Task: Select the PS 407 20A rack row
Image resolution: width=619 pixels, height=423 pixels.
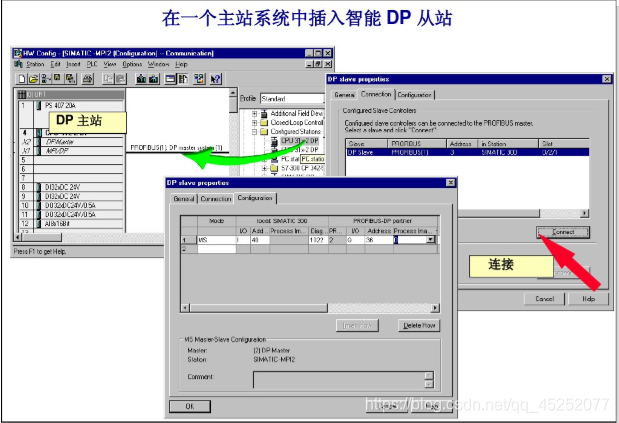Action: [71, 105]
